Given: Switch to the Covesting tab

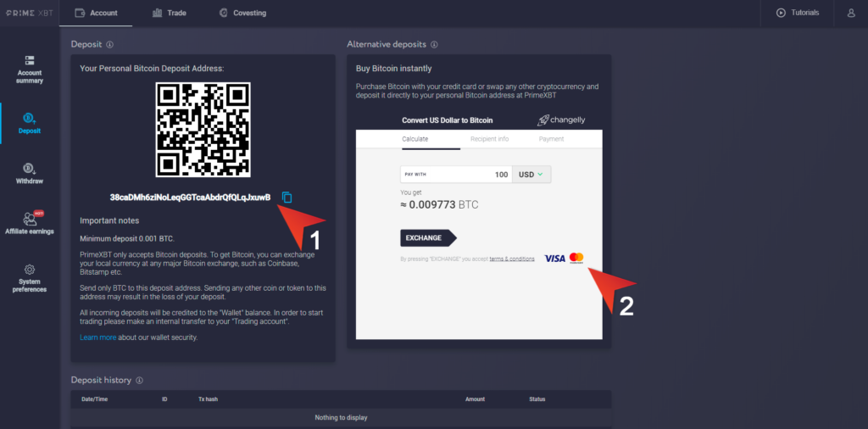Looking at the screenshot, I should (x=242, y=13).
